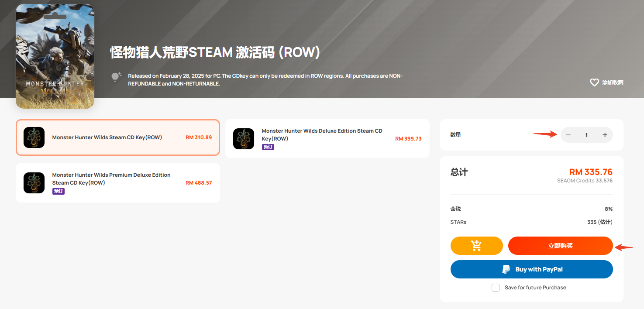Click the Premium Deluxe Edition product icon
Viewport: 644px width, 309px height.
click(x=34, y=183)
